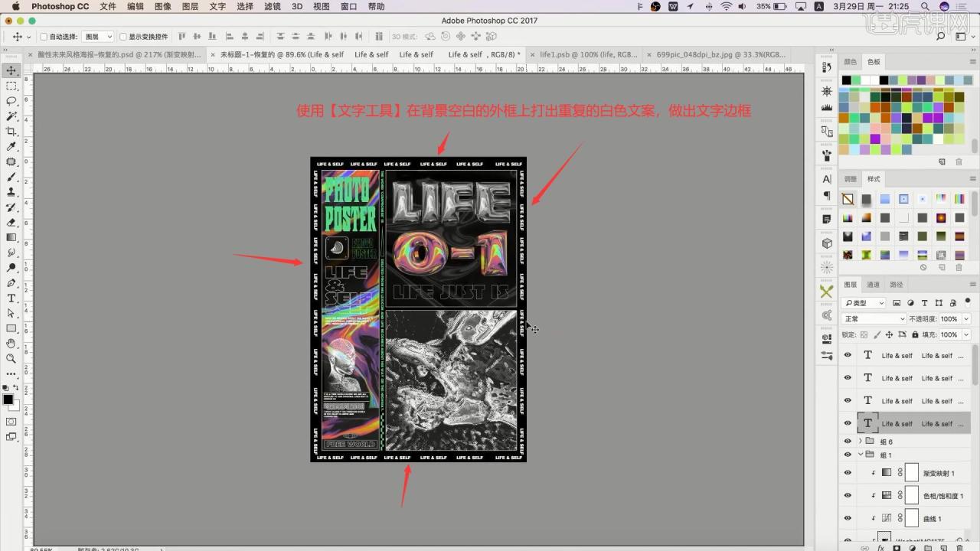This screenshot has height=551, width=980.
Task: Open the 滤镜 menu
Action: [272, 6]
